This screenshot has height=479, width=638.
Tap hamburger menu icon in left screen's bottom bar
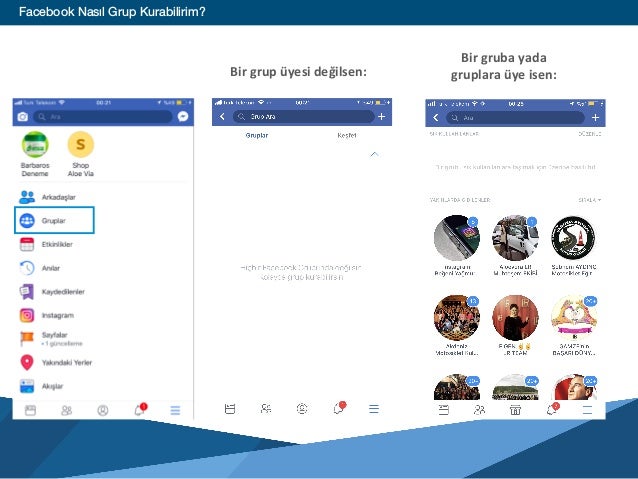[175, 410]
